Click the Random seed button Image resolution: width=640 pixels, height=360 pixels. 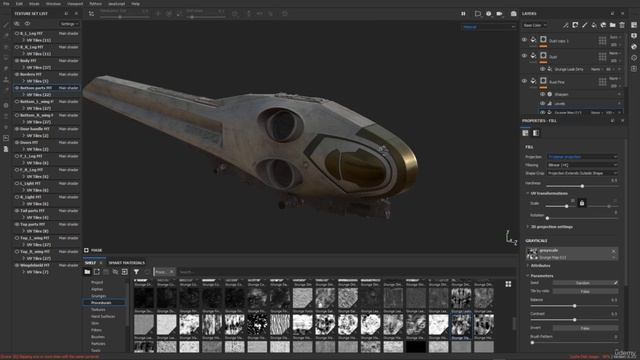tap(582, 283)
